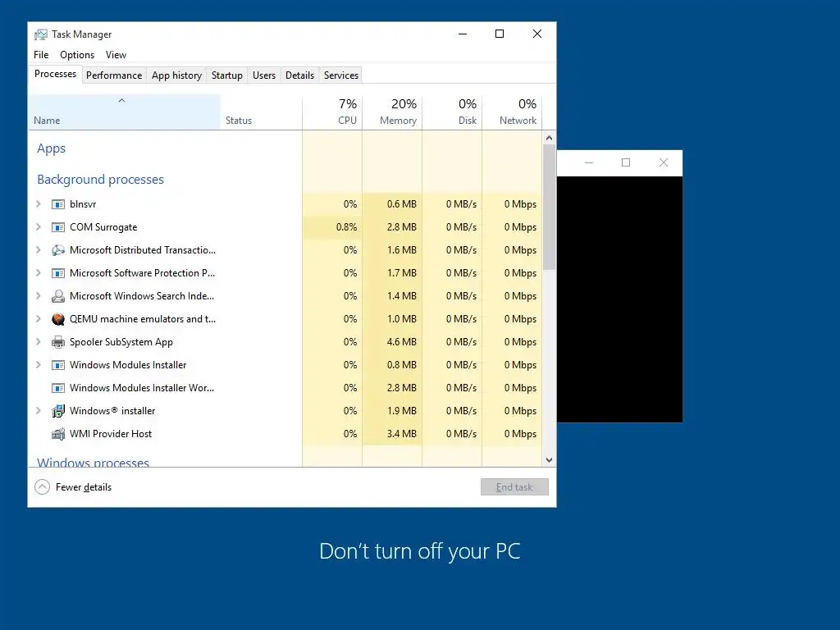Switch to the App history tab
This screenshot has width=840, height=630.
point(177,75)
